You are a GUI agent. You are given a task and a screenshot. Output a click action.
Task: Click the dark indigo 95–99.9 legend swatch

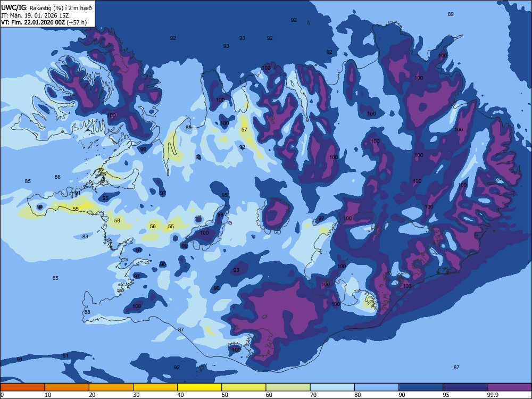pos(465,387)
